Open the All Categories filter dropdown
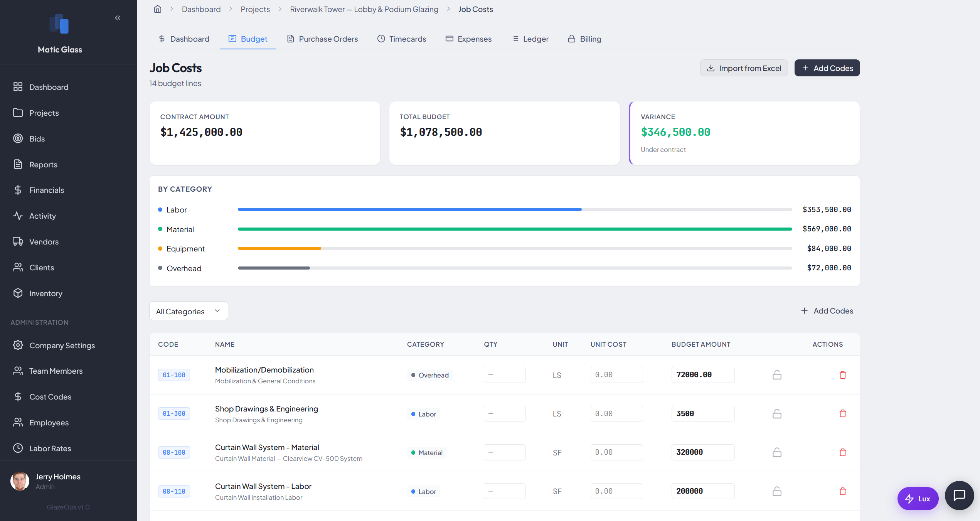This screenshot has width=980, height=521. click(188, 311)
